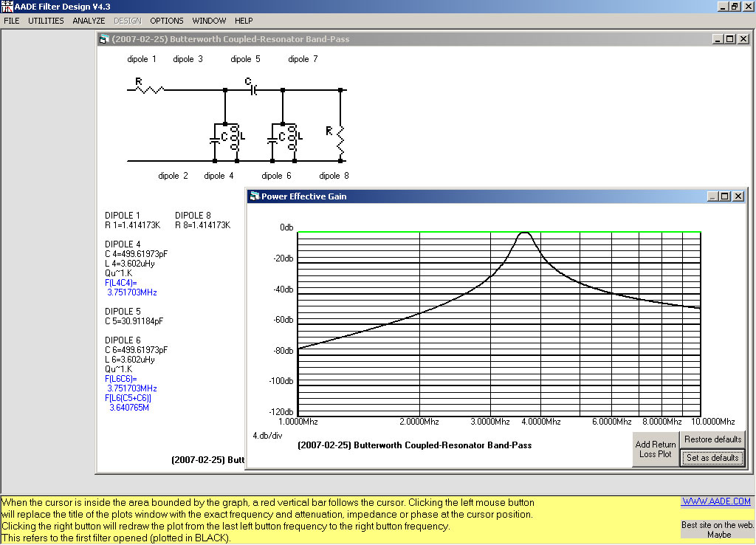Open the WWW.AADE.COM link
The image size is (756, 545).
click(715, 501)
